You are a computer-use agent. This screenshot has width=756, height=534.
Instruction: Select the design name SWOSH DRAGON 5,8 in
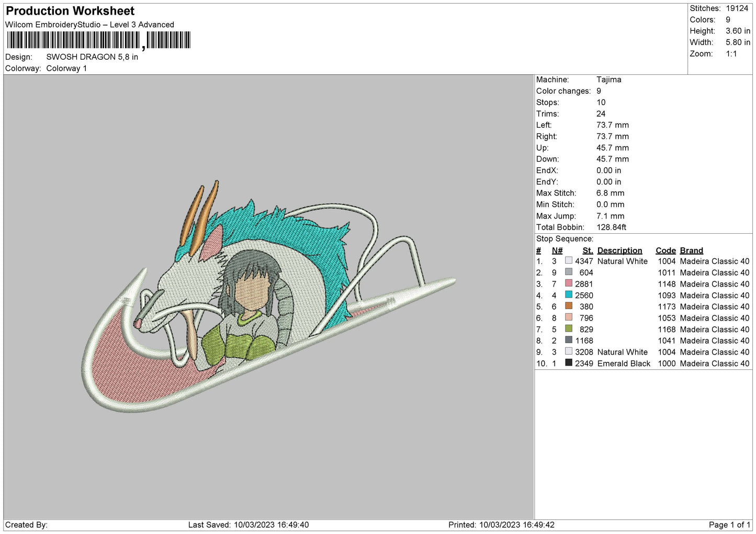92,57
